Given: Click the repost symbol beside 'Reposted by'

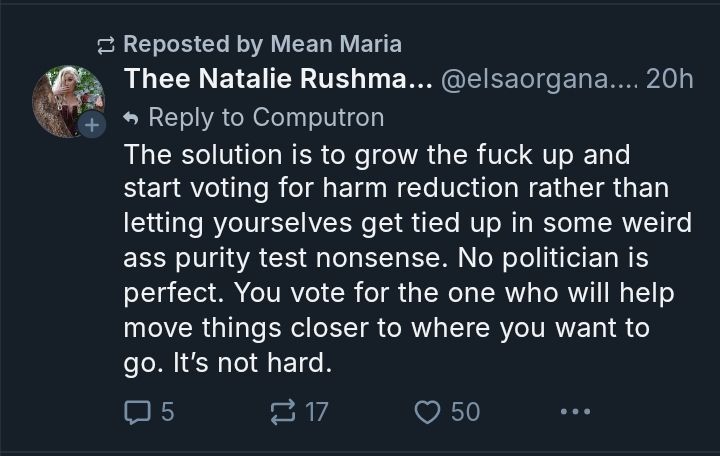Looking at the screenshot, I should 104,44.
